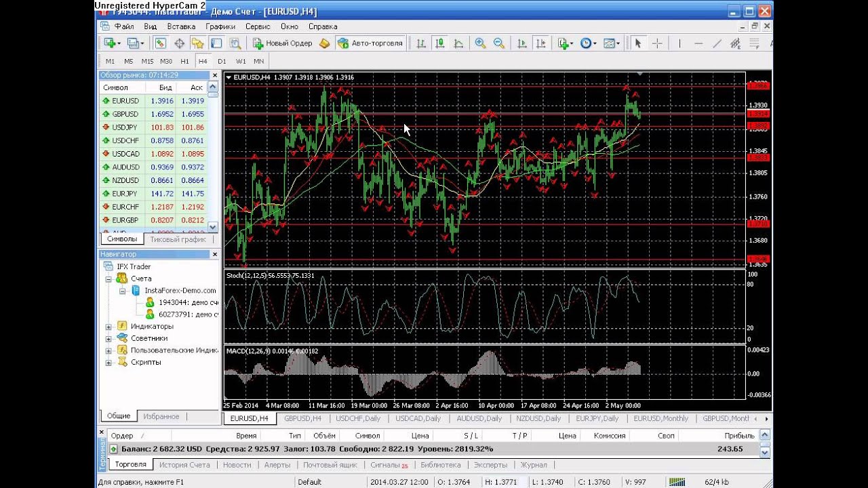
Task: Toggle the Data Window crosshair-circle icon
Action: 179,43
